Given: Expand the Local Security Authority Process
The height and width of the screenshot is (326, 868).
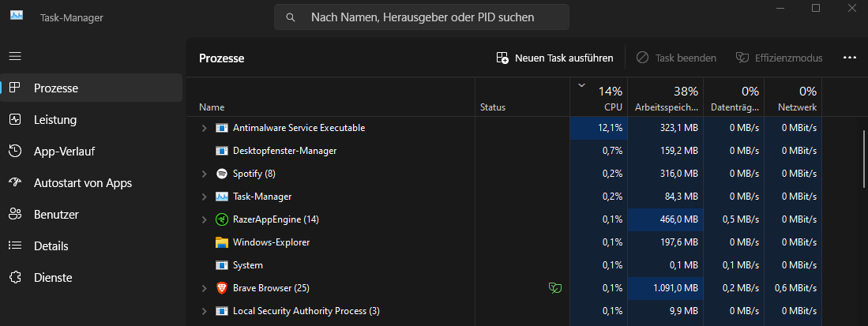Looking at the screenshot, I should point(204,311).
